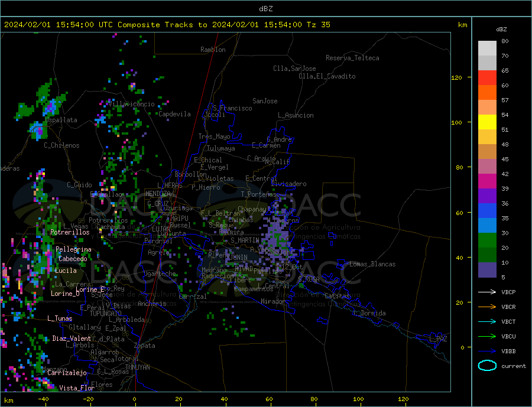Click the 'Reserva_Telteca' map label
The image size is (532, 407).
coord(352,58)
